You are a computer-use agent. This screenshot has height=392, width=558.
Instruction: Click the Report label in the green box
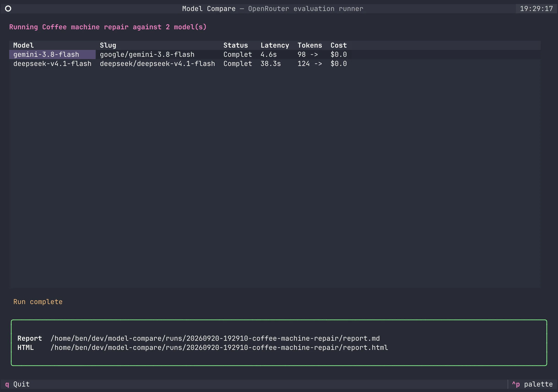(30, 338)
